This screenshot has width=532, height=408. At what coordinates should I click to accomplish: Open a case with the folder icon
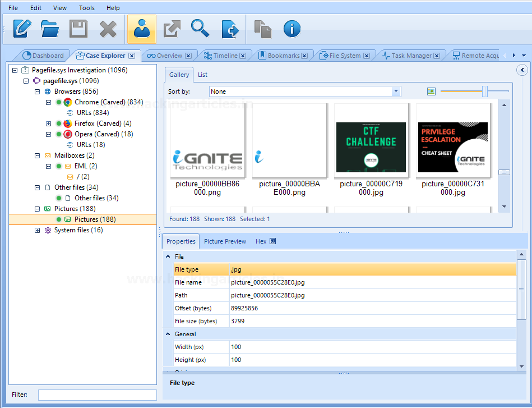pyautogui.click(x=50, y=29)
